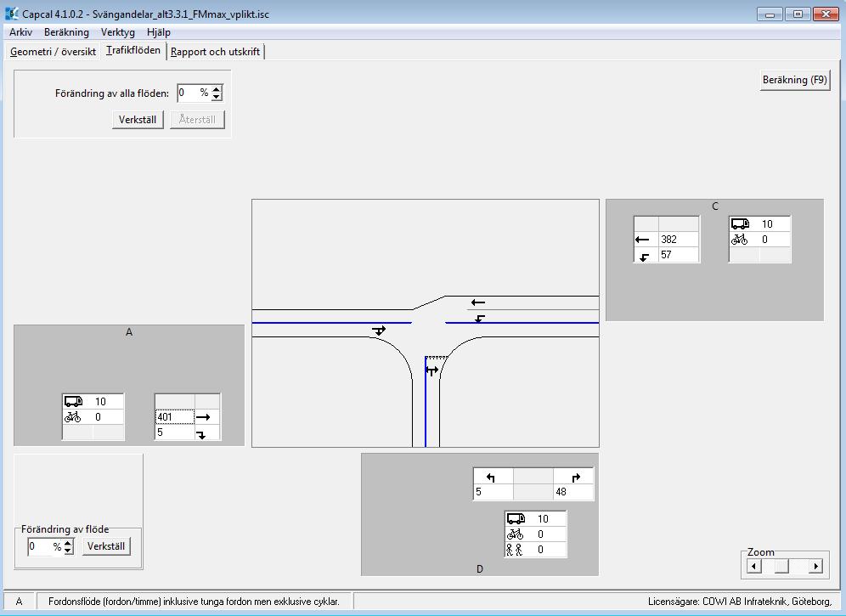Image resolution: width=846 pixels, height=616 pixels.
Task: Click eastbound combined arrow in intersection drawing
Action: [x=379, y=331]
